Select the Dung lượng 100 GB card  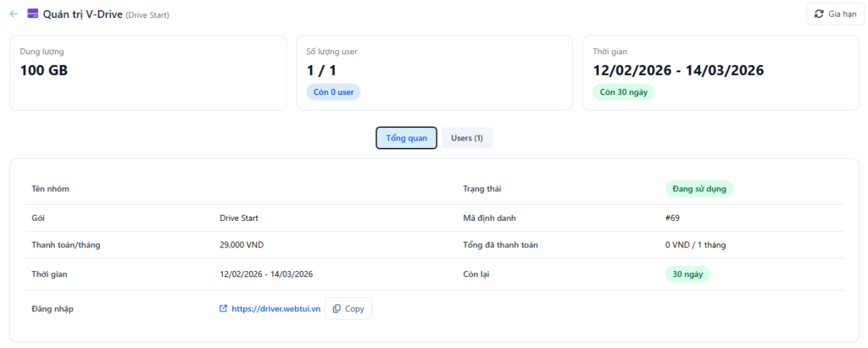pos(147,73)
